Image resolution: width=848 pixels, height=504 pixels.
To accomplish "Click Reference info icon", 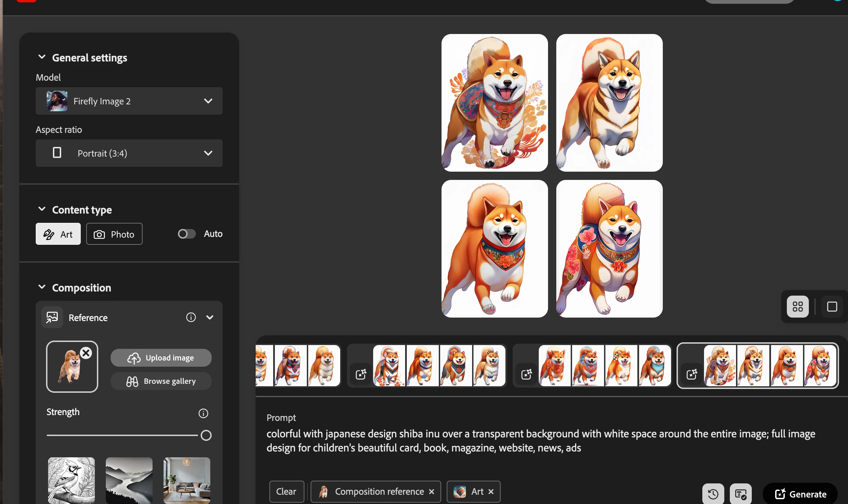I will point(191,317).
